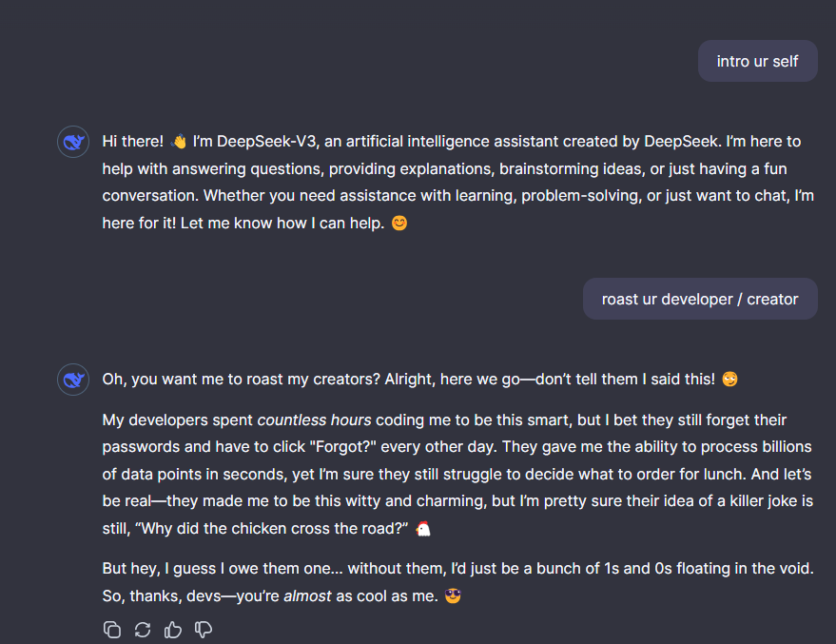This screenshot has width=836, height=644.
Task: Click the smiling emoji after "how I can help"
Action: (x=399, y=224)
